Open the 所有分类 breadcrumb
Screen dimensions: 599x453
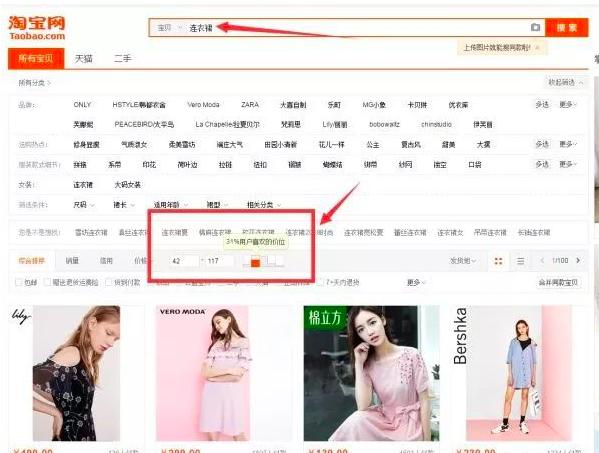point(34,83)
